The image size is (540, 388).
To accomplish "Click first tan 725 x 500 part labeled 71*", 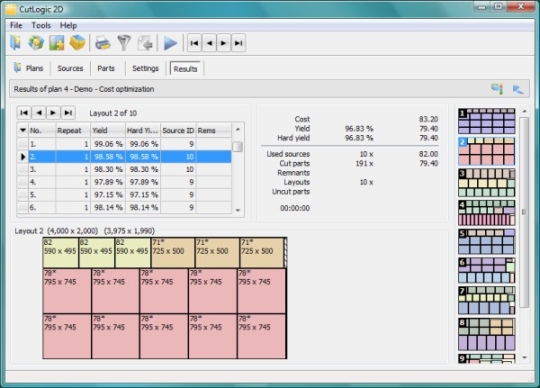I will 173,252.
